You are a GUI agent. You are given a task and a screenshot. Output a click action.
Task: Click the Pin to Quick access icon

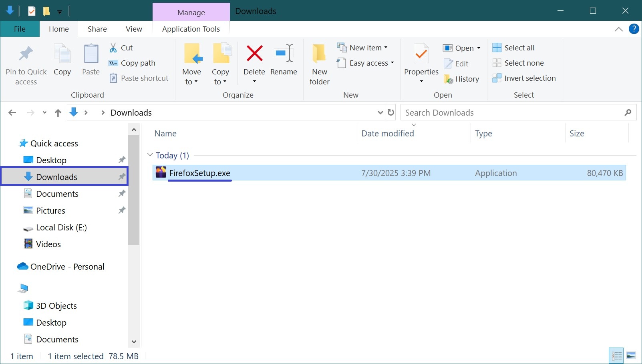[x=26, y=54]
